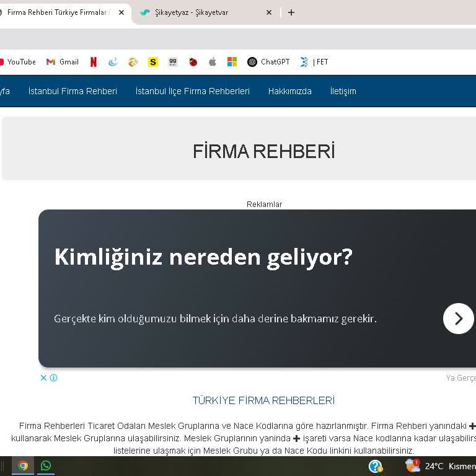Click the golden arrows bookmark icon
This screenshot has width=476, height=476.
click(133, 62)
